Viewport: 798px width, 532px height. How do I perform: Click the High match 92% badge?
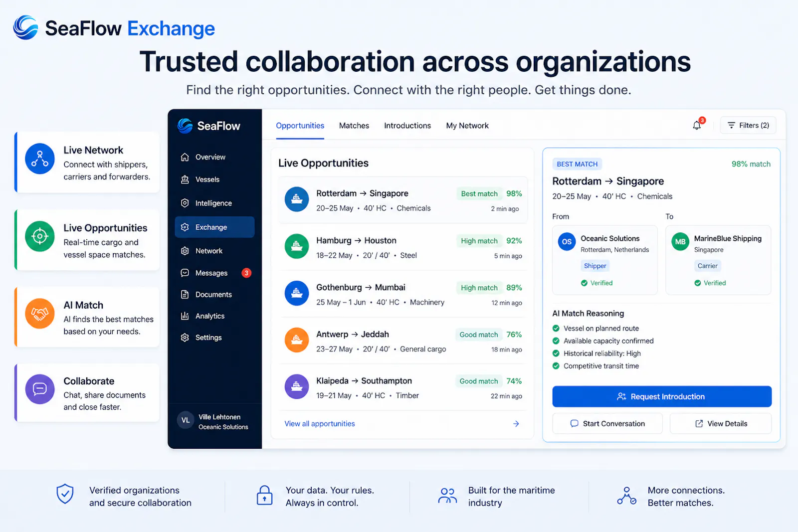click(x=490, y=241)
